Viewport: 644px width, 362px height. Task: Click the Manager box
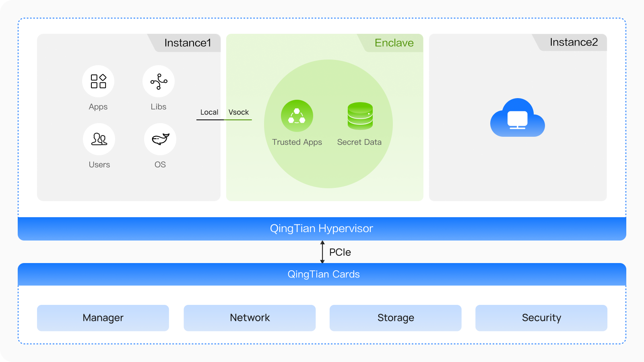coord(103,318)
